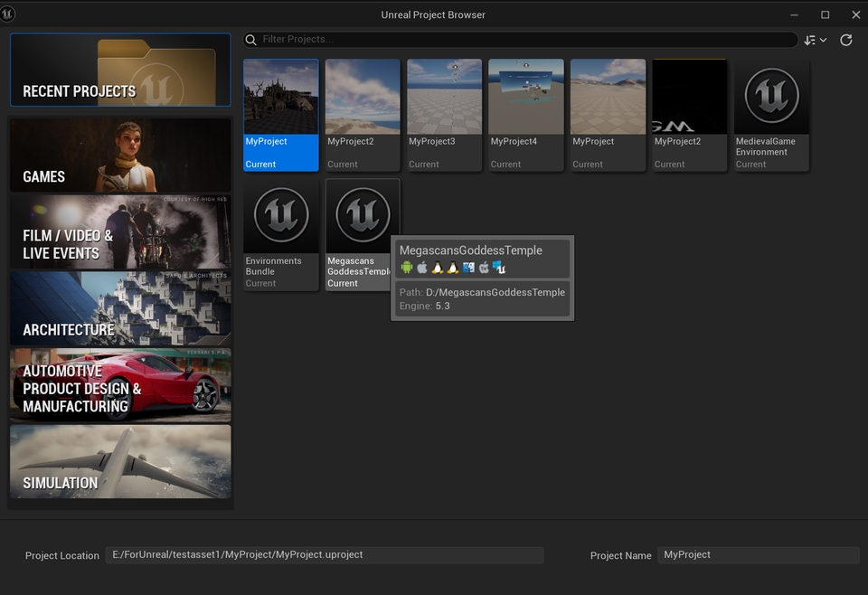
Task: Open the Architecture template category
Action: click(x=120, y=308)
